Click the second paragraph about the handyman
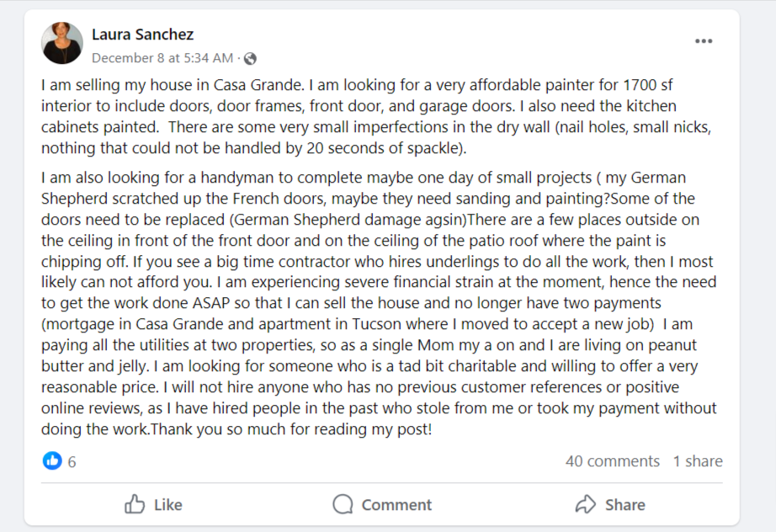The width and height of the screenshot is (776, 532). point(379,303)
